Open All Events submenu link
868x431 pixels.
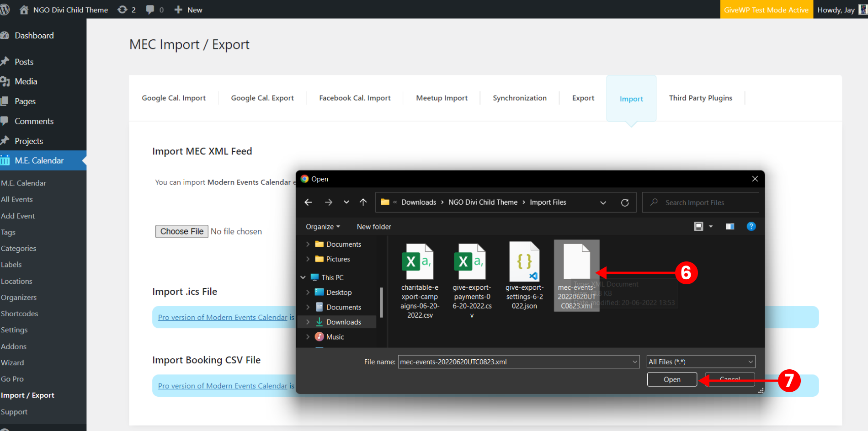pos(17,199)
